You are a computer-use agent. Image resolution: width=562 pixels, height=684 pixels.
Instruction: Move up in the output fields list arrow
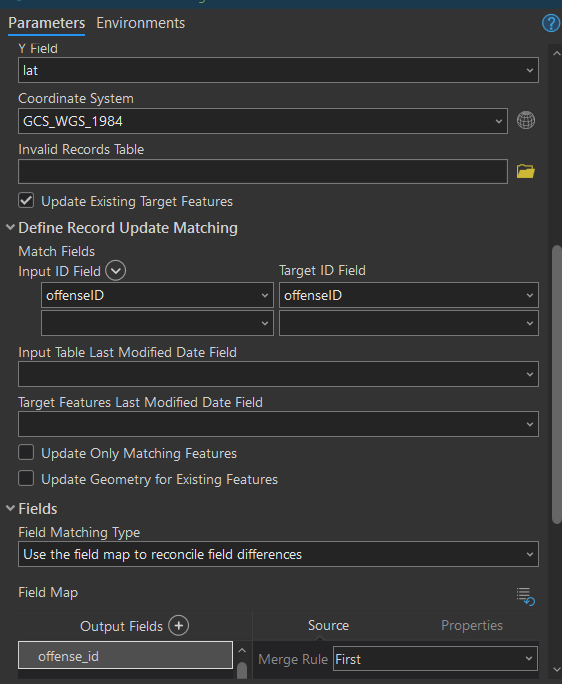(242, 650)
